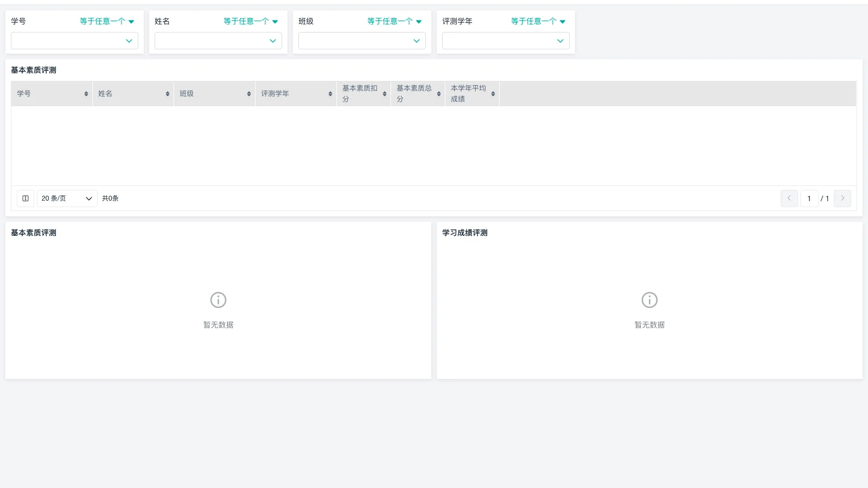Toggle sorting on the 学号 column
Screen dimensions: 868x488
pos(87,93)
